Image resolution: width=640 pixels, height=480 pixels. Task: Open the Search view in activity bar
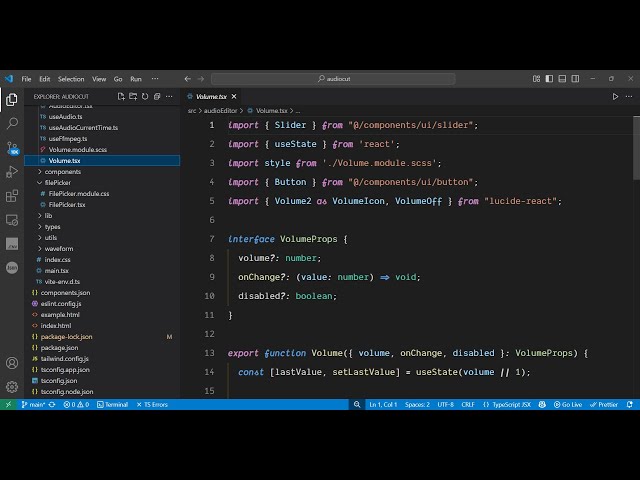tap(12, 123)
